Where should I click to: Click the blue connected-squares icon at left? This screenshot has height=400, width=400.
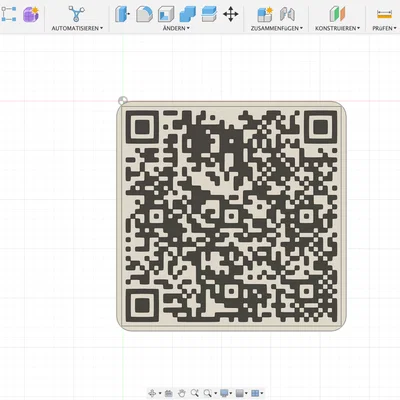(x=9, y=14)
